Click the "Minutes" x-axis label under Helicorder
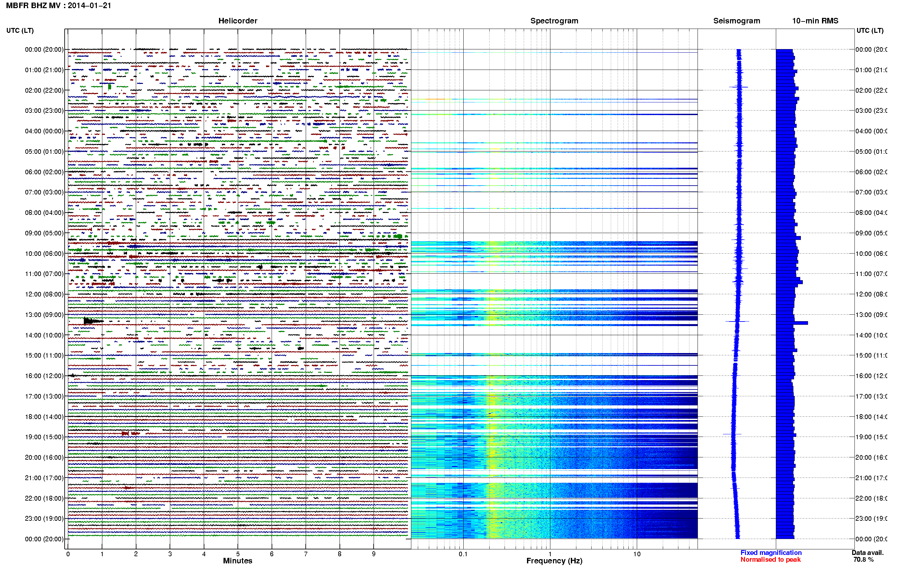The height and width of the screenshot is (578, 924). point(237,561)
